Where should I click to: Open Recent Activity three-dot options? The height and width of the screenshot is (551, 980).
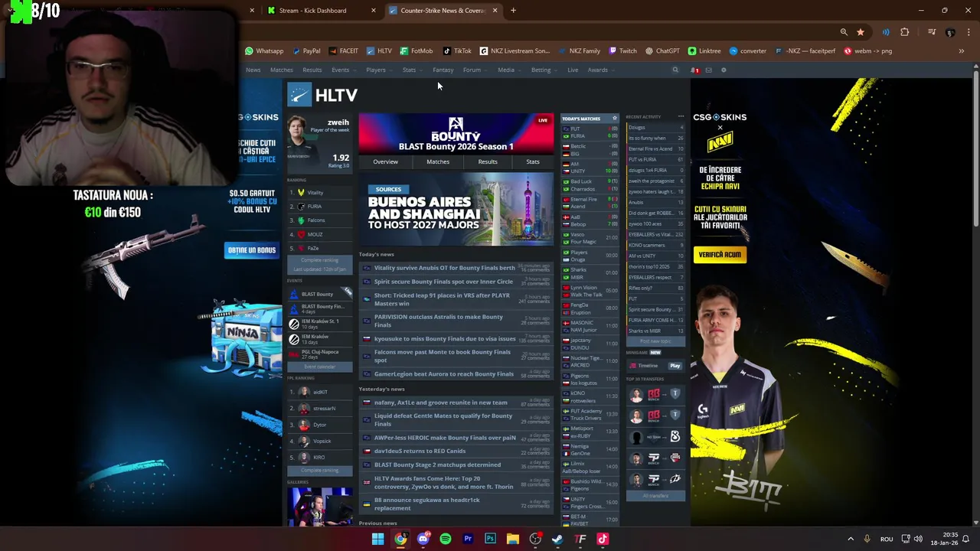[681, 116]
